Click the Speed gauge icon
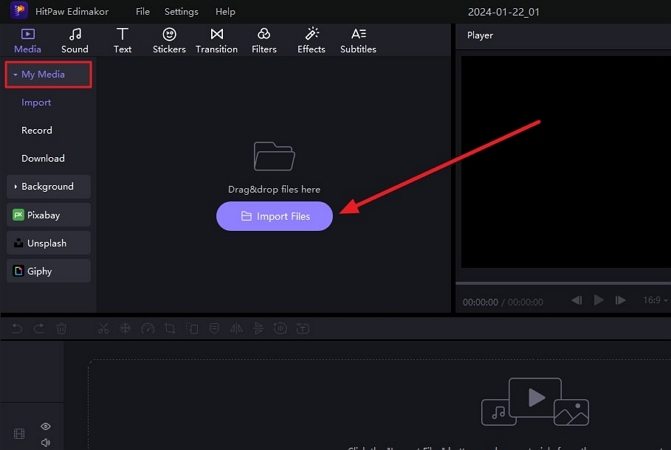Viewport: 671px width, 450px height. coord(148,329)
